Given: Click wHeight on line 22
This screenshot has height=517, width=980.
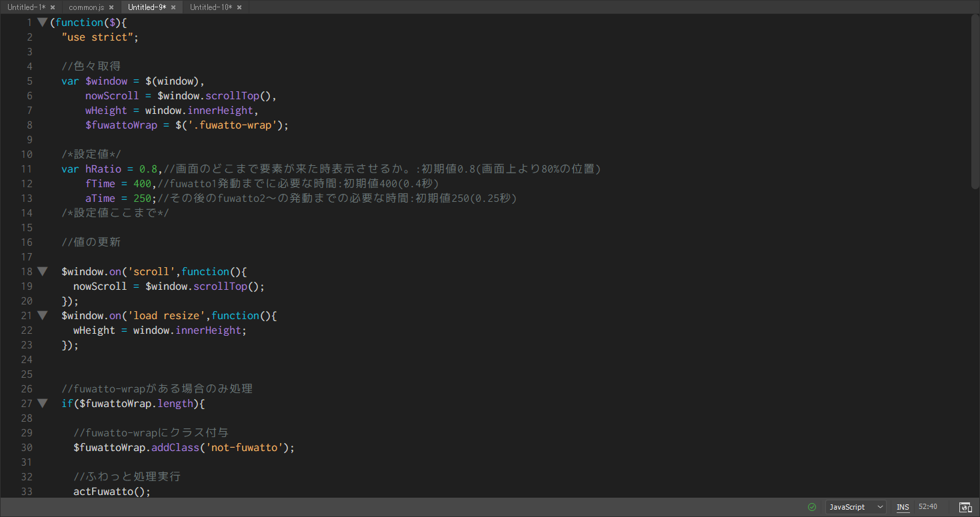Looking at the screenshot, I should [94, 330].
